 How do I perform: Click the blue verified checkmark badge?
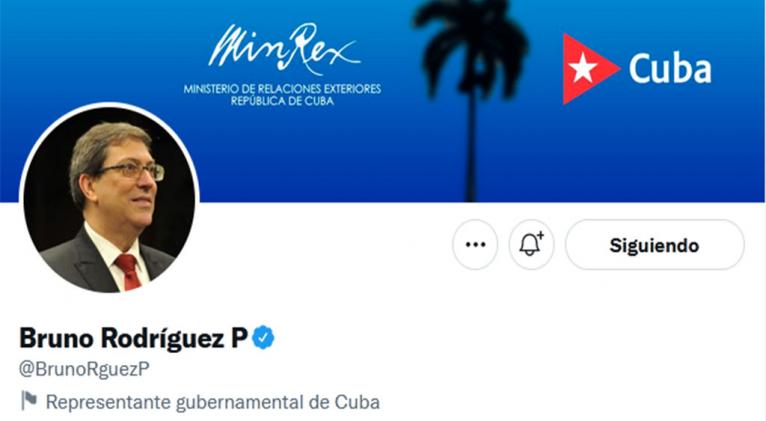(x=263, y=337)
